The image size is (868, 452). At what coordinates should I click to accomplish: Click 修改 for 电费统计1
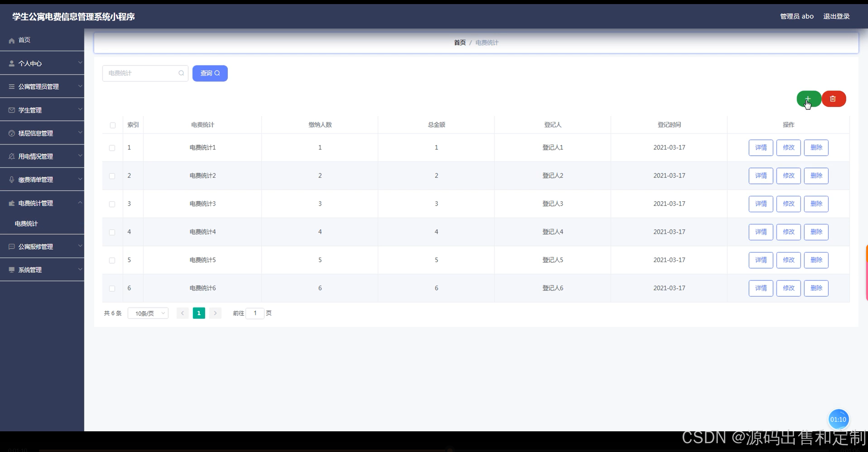[789, 148]
